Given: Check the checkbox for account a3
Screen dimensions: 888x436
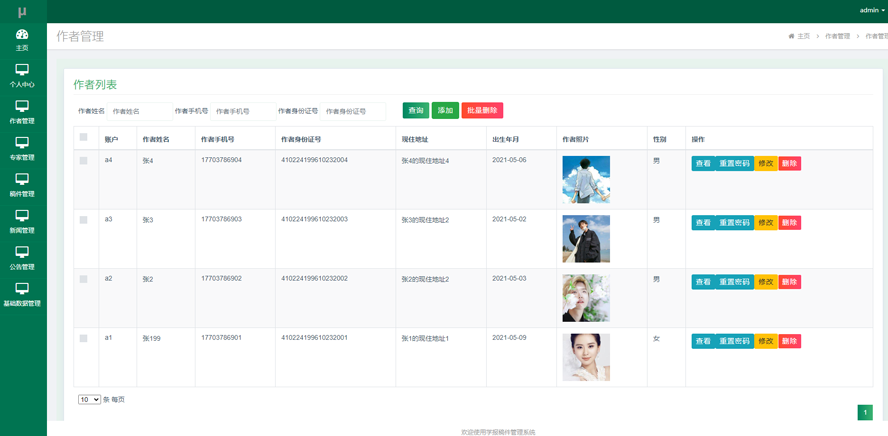Looking at the screenshot, I should click(84, 220).
